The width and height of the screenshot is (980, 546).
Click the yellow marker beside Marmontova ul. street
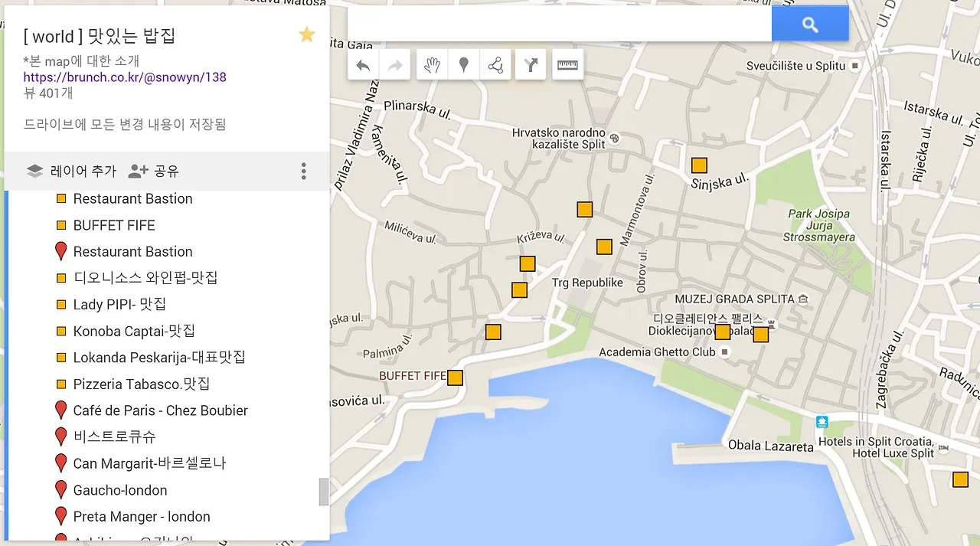point(604,247)
